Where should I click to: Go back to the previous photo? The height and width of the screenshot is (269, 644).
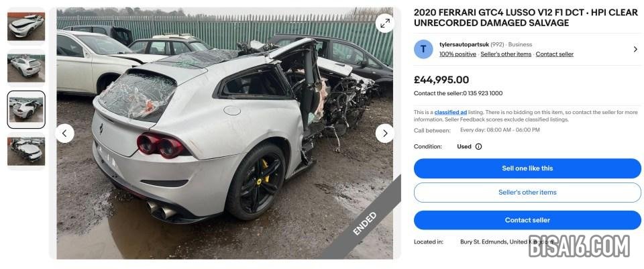coord(64,133)
